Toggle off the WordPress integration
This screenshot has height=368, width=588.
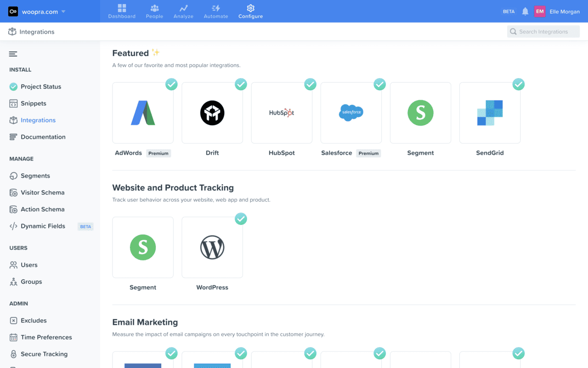point(241,219)
